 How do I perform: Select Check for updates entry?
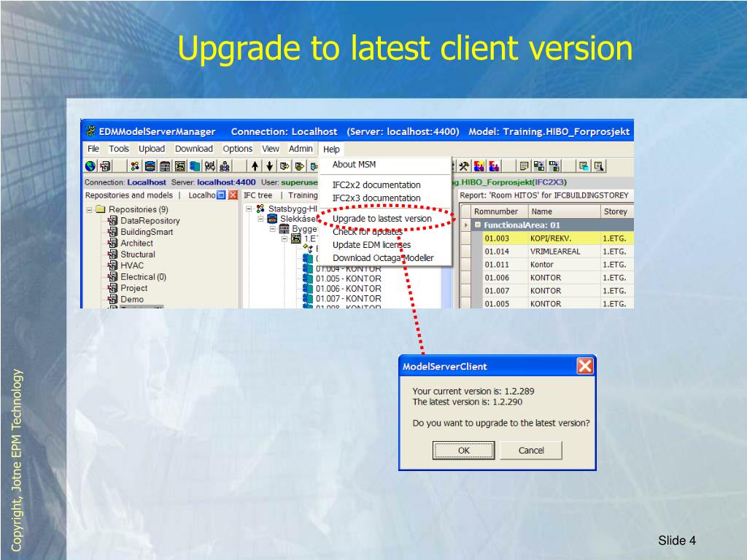pyautogui.click(x=385, y=231)
